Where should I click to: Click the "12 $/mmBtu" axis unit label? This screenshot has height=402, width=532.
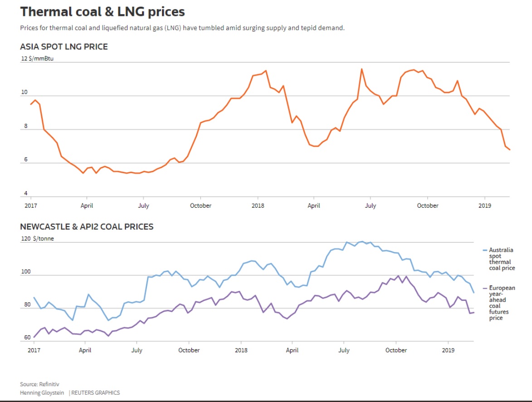point(37,58)
